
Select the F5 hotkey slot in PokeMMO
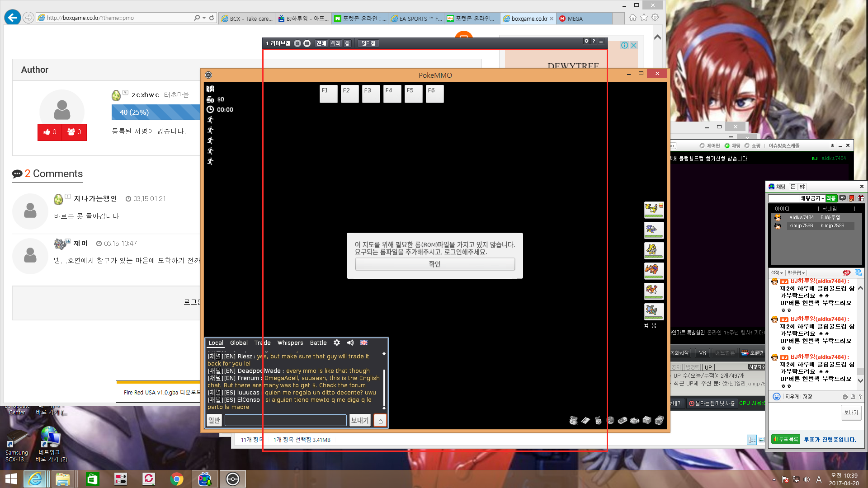click(x=413, y=94)
